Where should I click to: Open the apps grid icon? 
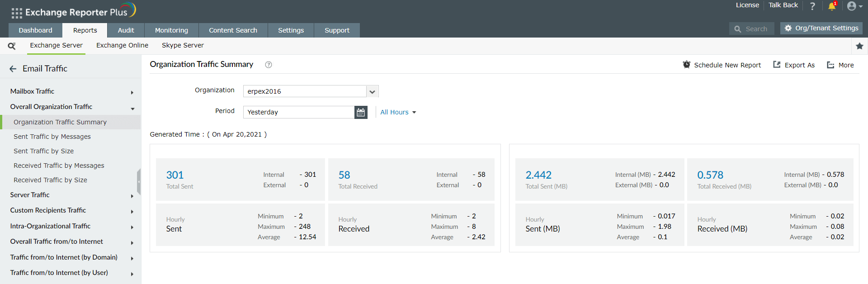click(17, 13)
